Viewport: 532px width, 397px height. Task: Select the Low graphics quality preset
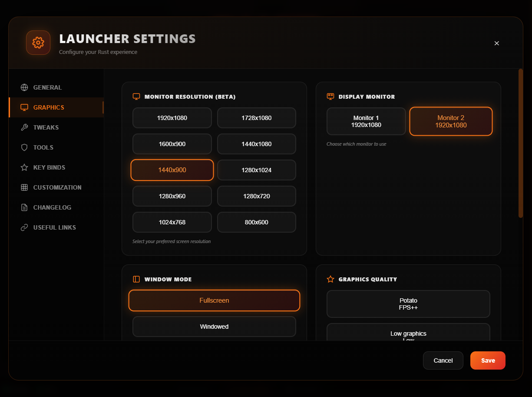pos(408,333)
